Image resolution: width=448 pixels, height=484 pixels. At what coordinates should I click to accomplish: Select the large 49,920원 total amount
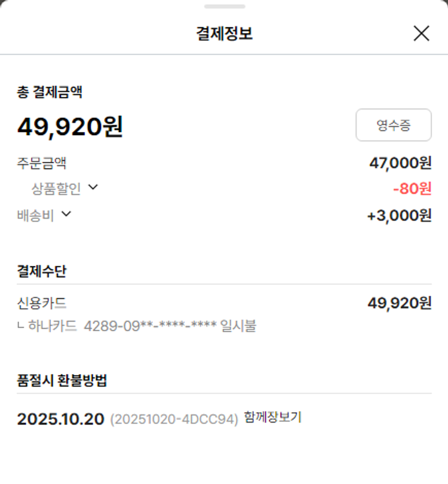click(70, 127)
